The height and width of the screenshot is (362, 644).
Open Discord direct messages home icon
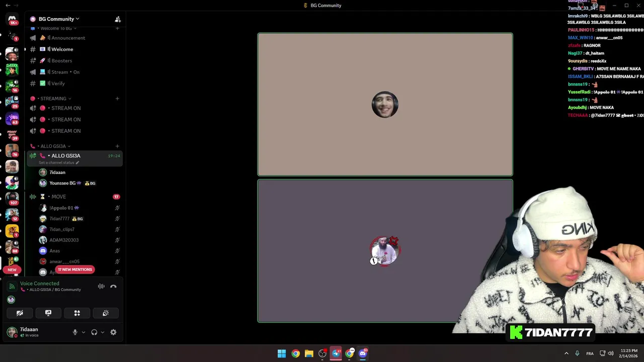pyautogui.click(x=12, y=19)
